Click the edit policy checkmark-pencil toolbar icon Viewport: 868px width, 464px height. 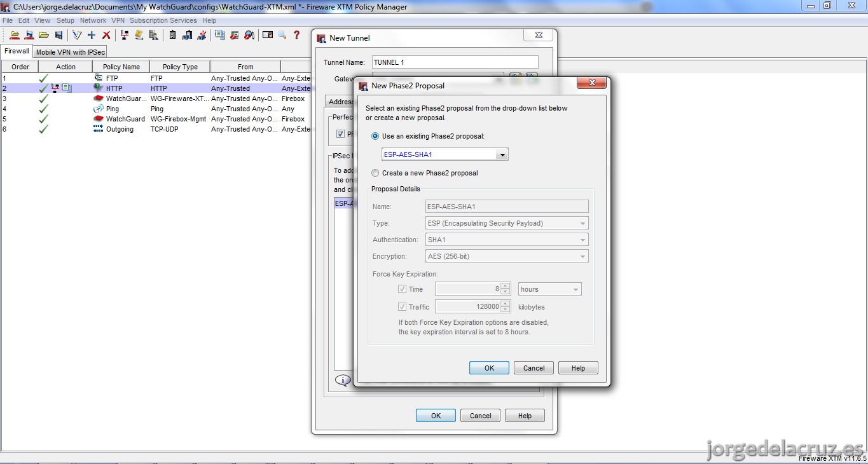pyautogui.click(x=77, y=36)
